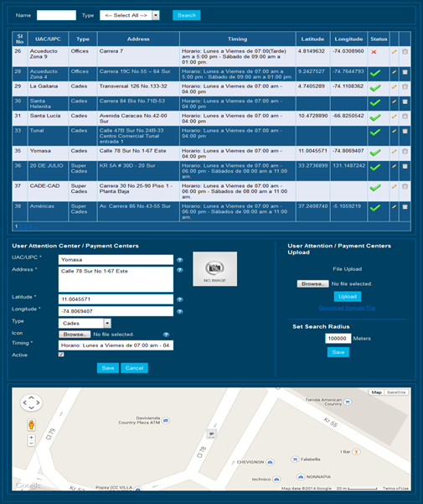Delete the Yomasa row
The image size is (423, 504).
tap(405, 151)
